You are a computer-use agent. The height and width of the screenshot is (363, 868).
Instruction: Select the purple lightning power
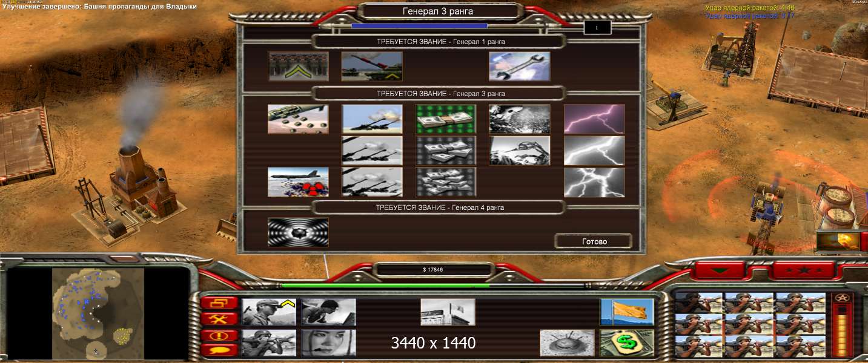594,119
